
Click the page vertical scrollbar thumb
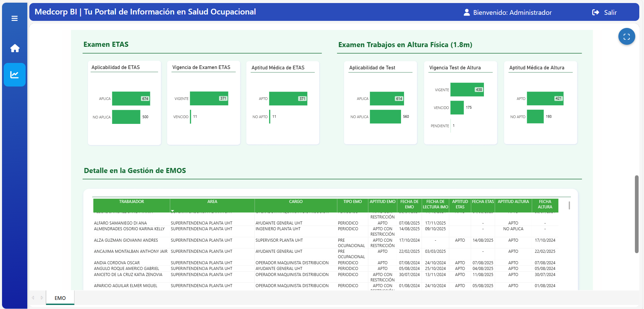(x=636, y=214)
